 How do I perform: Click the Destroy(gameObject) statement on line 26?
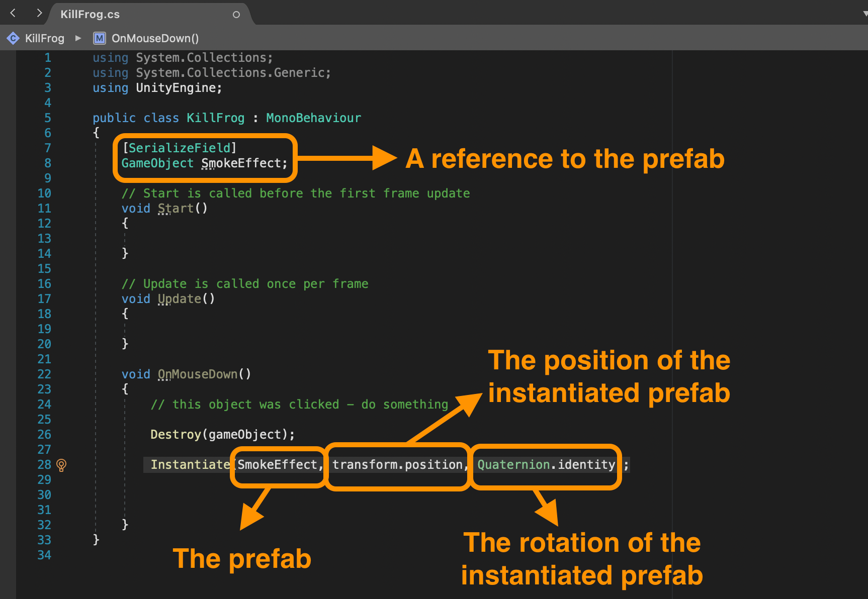click(x=222, y=434)
